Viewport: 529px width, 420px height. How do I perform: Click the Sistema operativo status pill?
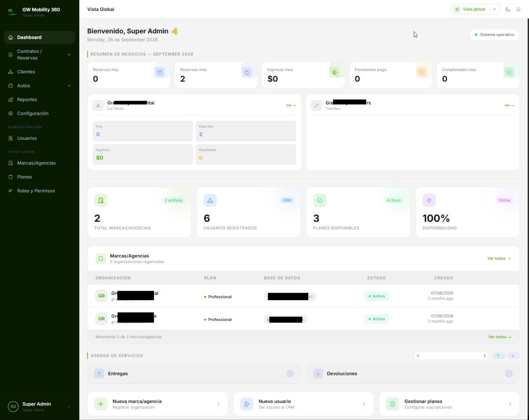pos(494,35)
